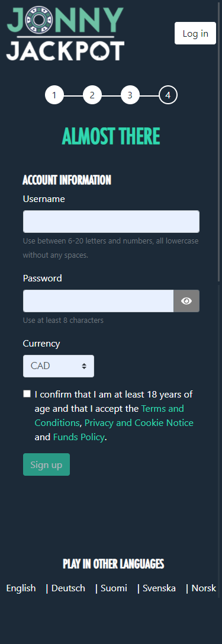Go to registration step 2 circle
The height and width of the screenshot is (644, 222).
(x=92, y=96)
